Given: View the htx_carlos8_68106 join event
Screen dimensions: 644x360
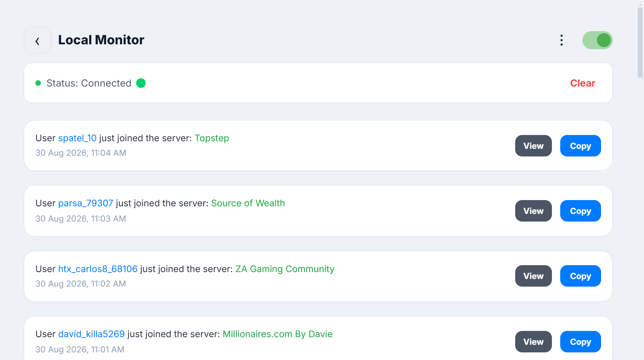Looking at the screenshot, I should click(534, 276).
